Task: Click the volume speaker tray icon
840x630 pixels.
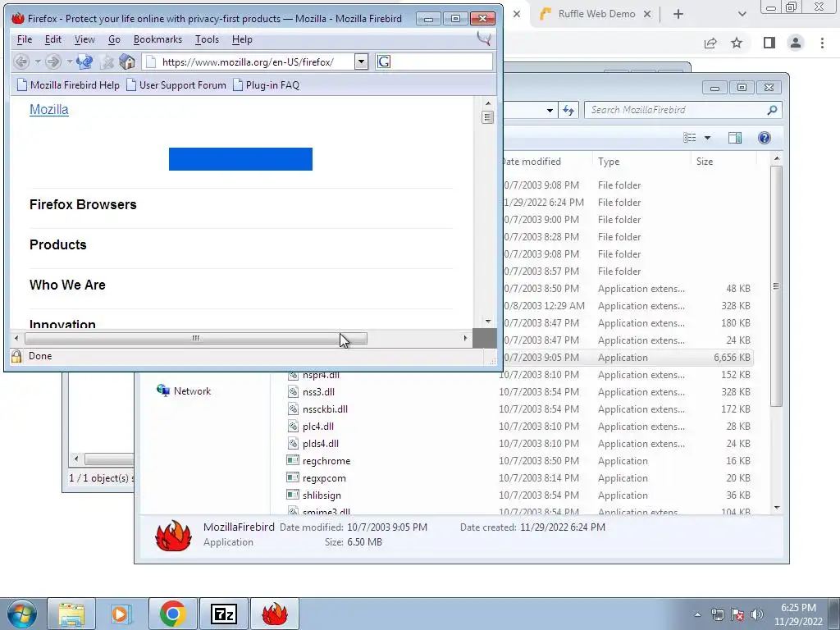Action: coord(756,614)
